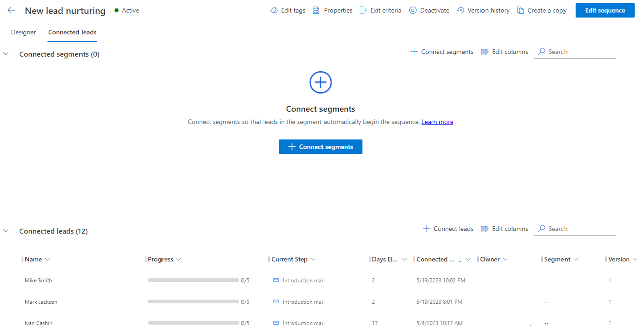Screen dimensions: 644x334
Task: Switch to the Designer tab
Action: tap(23, 32)
